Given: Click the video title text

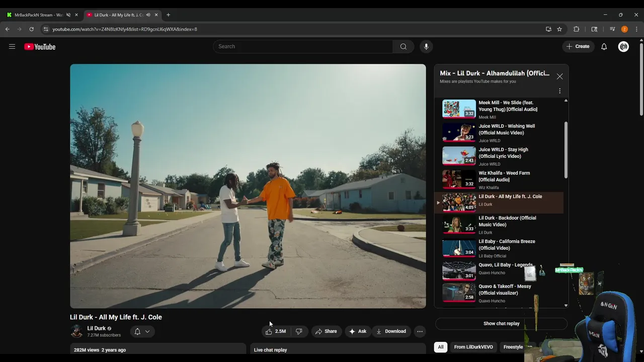Looking at the screenshot, I should [x=116, y=317].
